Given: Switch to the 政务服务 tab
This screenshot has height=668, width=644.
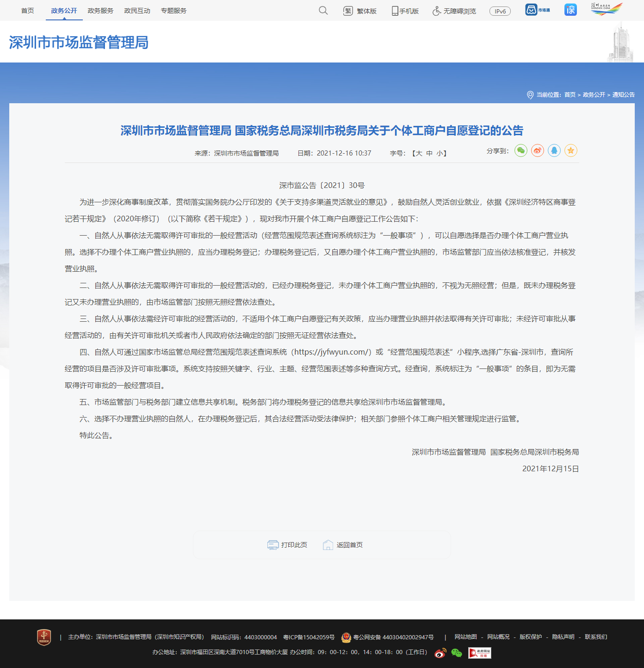Looking at the screenshot, I should (x=99, y=10).
